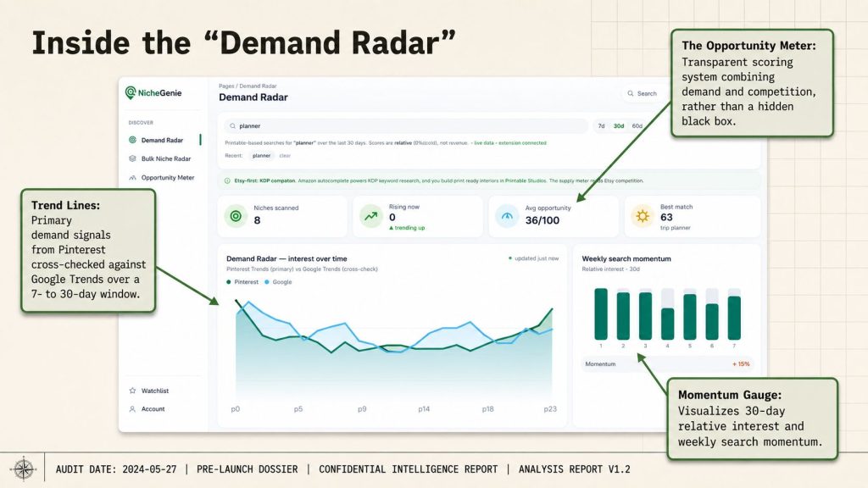Open the Account person icon
Viewport: 868px width, 488px height.
(132, 409)
